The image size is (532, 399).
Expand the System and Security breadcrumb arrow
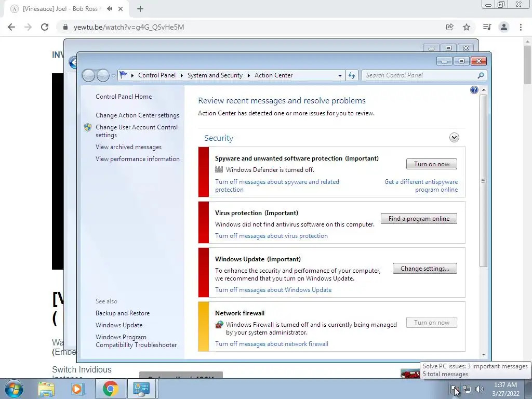pyautogui.click(x=249, y=75)
